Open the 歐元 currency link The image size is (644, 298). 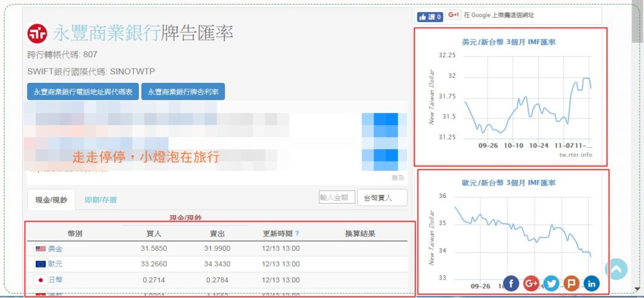pyautogui.click(x=55, y=264)
